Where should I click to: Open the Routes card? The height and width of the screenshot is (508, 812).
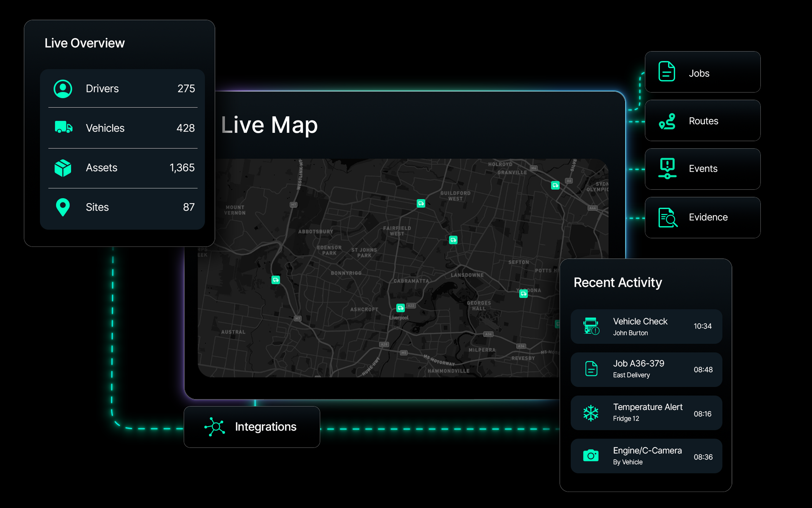point(703,120)
